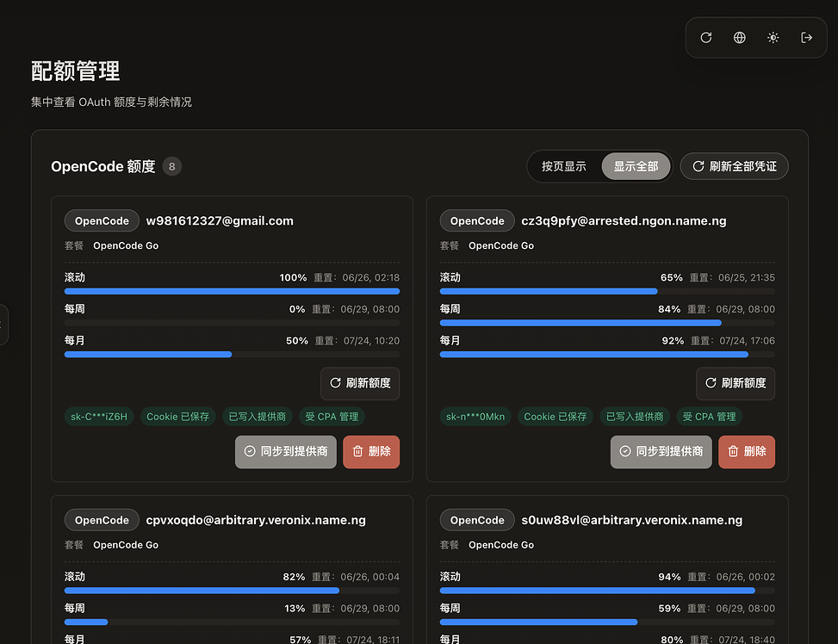Click 刷新额度 for cz3q9pfy account
The height and width of the screenshot is (644, 838).
pos(736,383)
